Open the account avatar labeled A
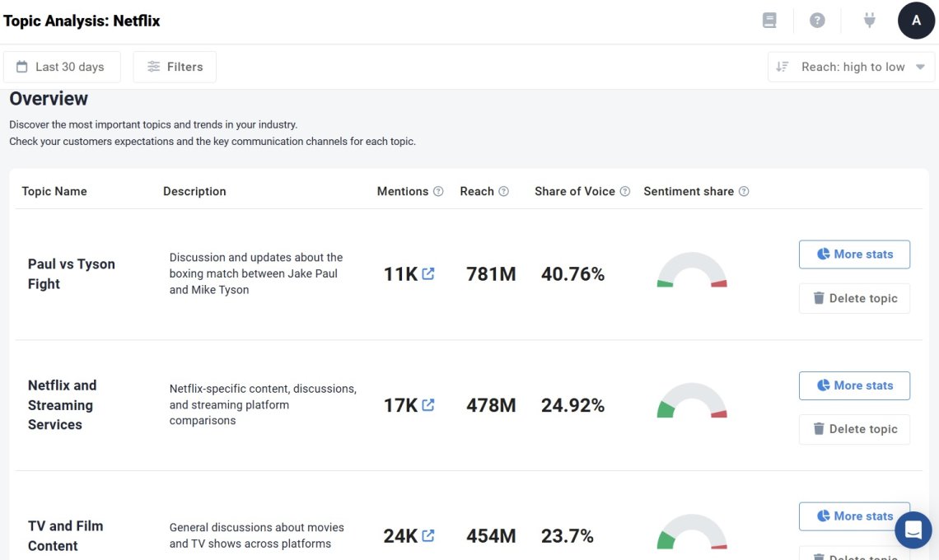 916,21
